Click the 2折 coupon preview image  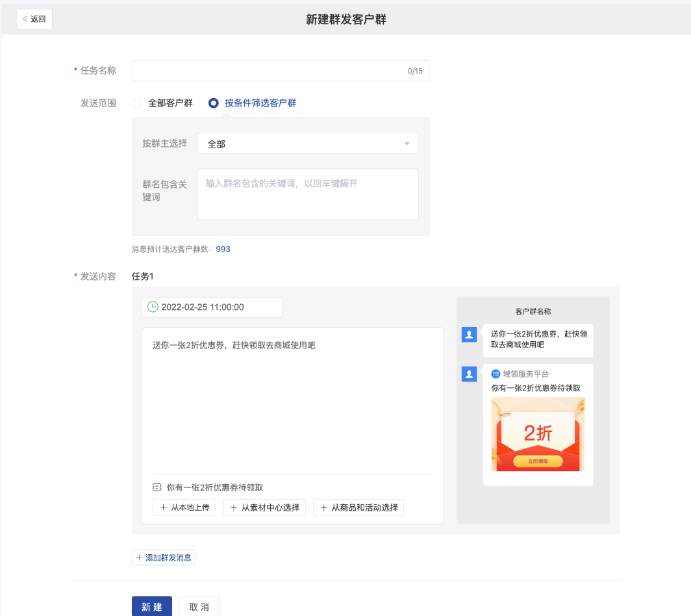point(538,434)
